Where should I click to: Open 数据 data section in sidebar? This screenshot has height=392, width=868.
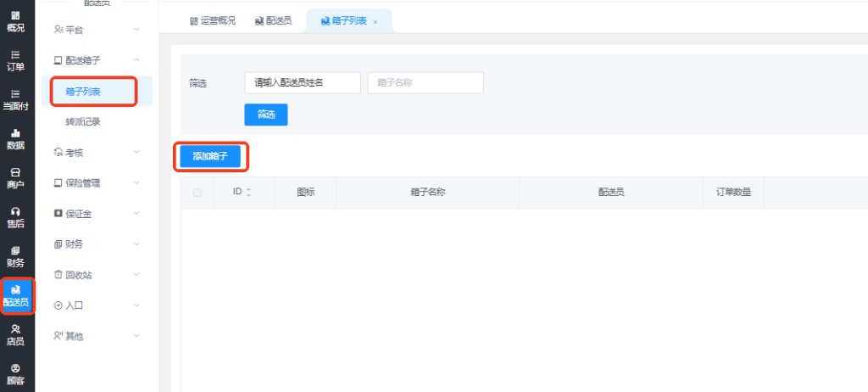pyautogui.click(x=15, y=140)
